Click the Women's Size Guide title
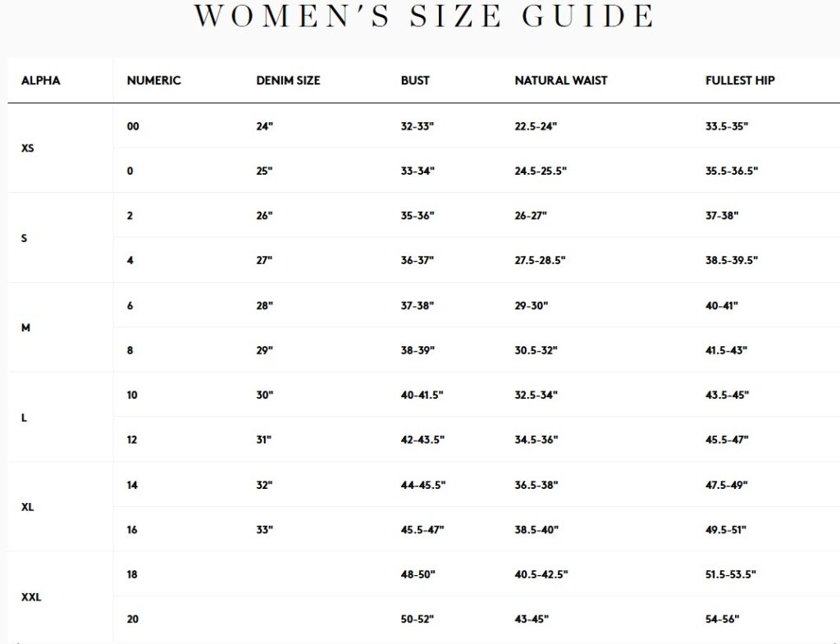The height and width of the screenshot is (644, 840). [x=424, y=16]
